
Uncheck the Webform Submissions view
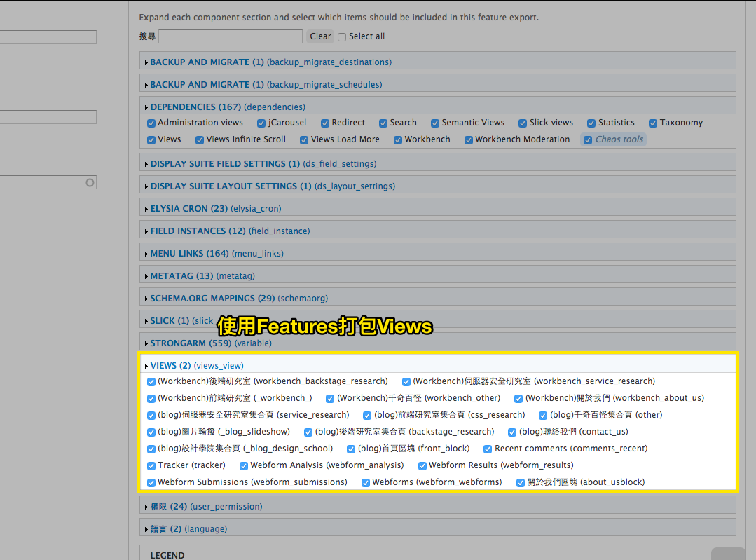pyautogui.click(x=151, y=484)
